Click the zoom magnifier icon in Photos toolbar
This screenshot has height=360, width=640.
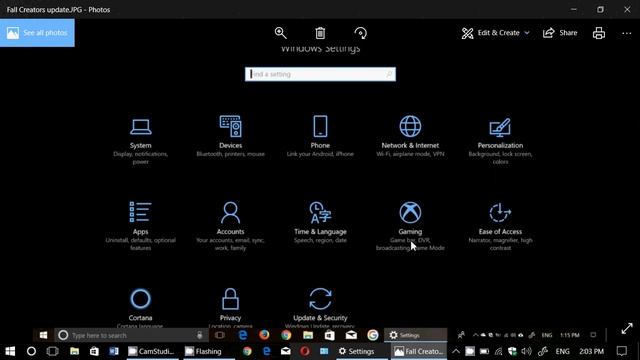280,33
